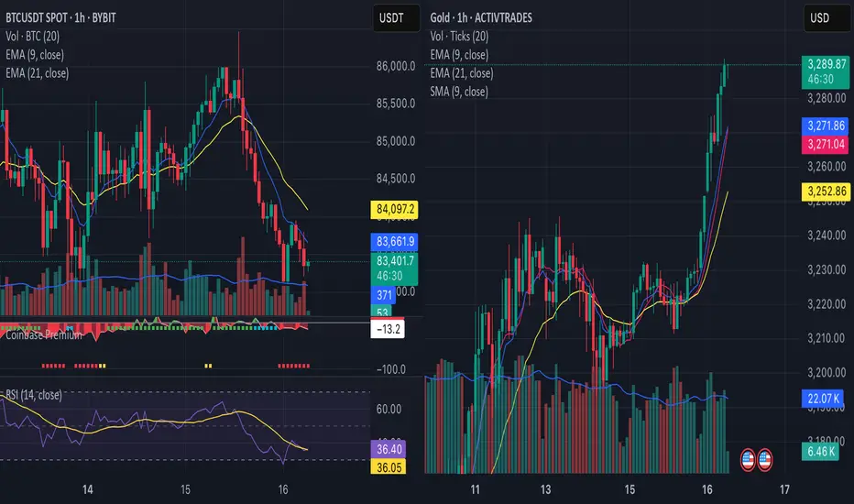
Task: Select EMA (21, close) on Gold chart
Action: click(x=461, y=73)
